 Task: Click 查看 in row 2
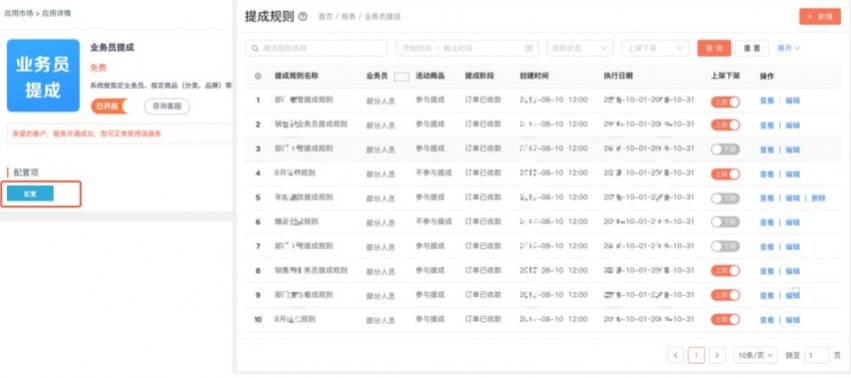click(x=767, y=125)
